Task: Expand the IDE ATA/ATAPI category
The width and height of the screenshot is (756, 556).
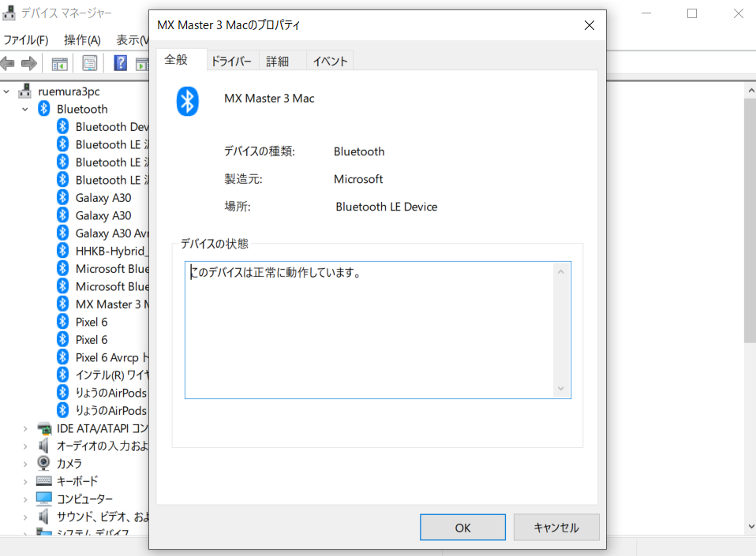Action: click(x=25, y=428)
